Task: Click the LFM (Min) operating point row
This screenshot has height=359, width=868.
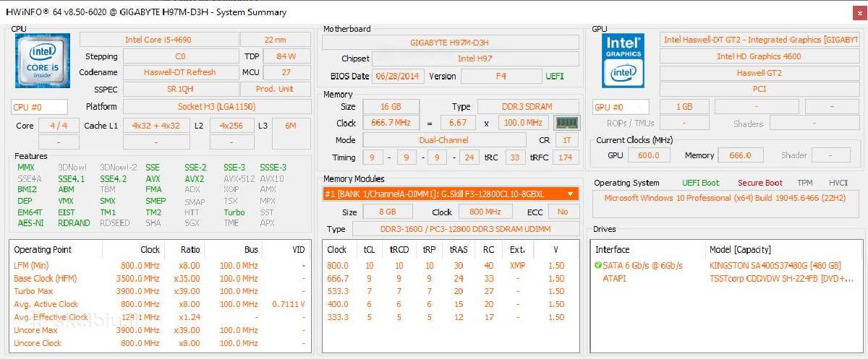Action: (x=161, y=265)
